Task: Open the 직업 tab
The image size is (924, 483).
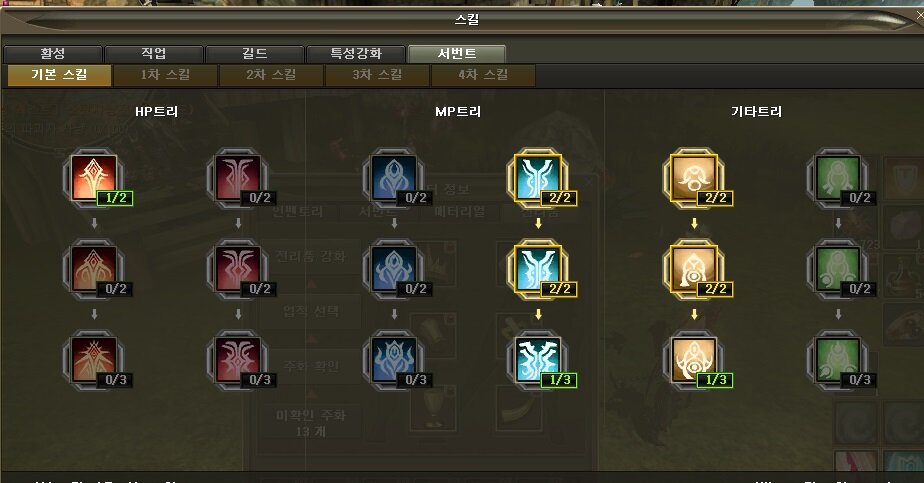Action: 154,54
